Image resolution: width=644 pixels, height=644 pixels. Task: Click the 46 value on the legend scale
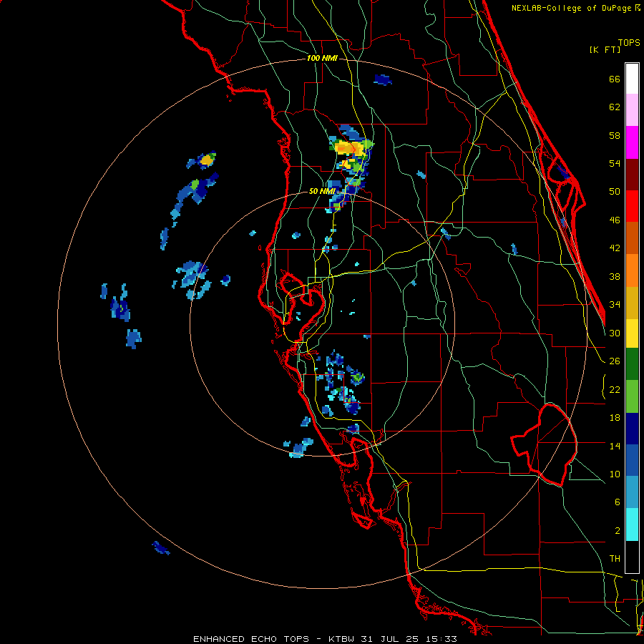click(615, 220)
